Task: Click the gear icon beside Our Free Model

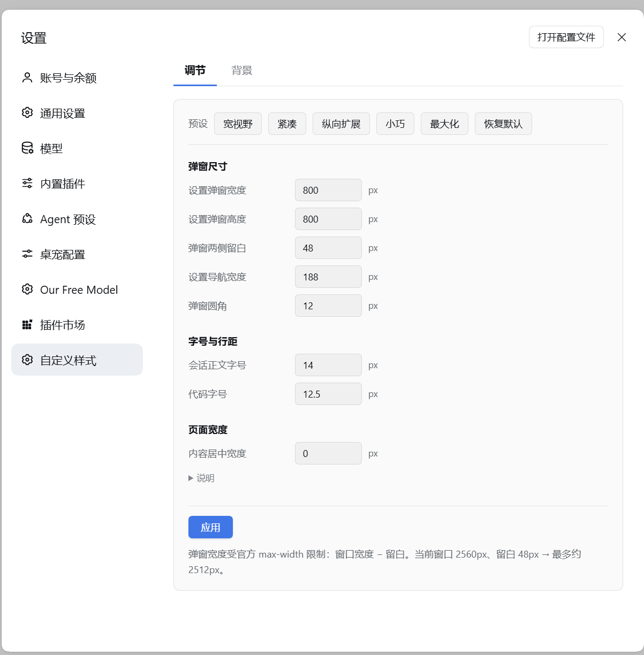Action: click(x=27, y=290)
